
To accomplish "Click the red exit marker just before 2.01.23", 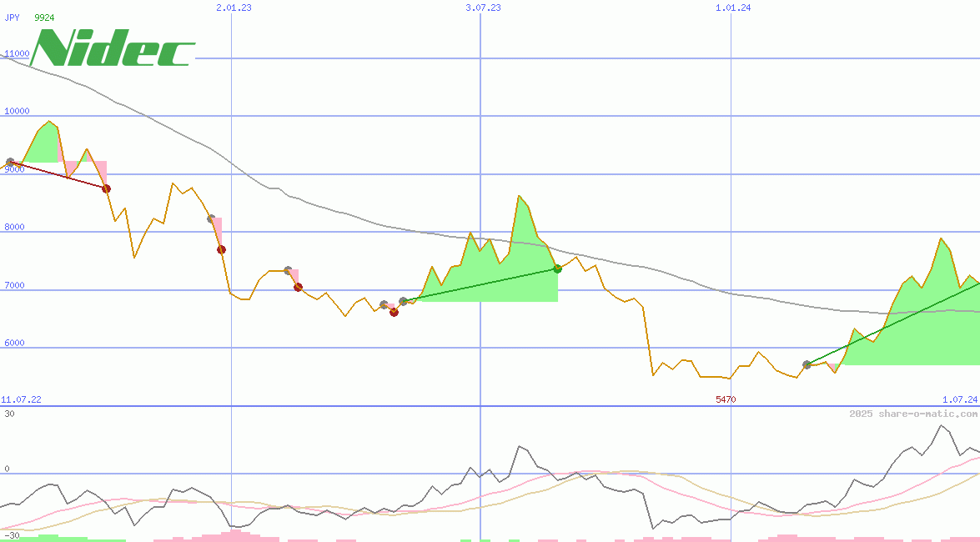I will [x=221, y=249].
